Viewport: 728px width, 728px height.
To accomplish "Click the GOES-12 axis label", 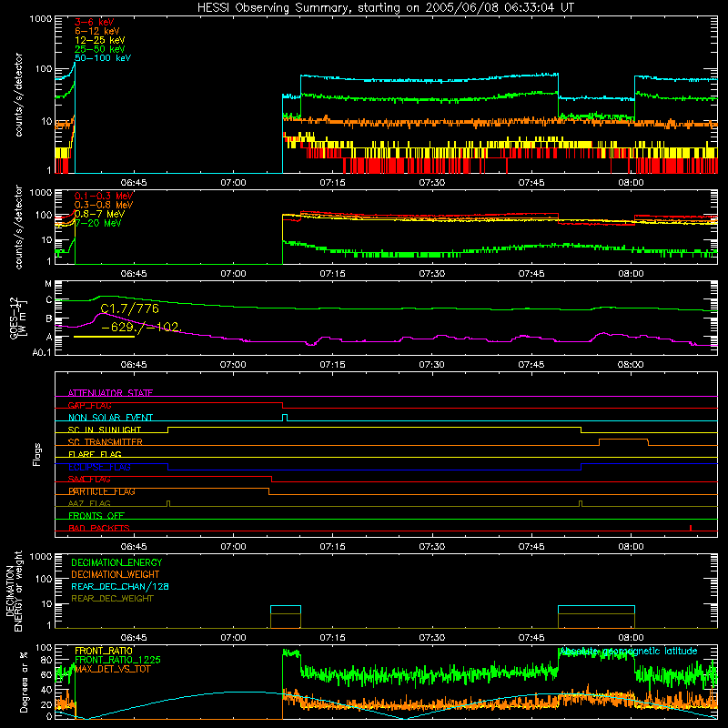I will (x=17, y=318).
